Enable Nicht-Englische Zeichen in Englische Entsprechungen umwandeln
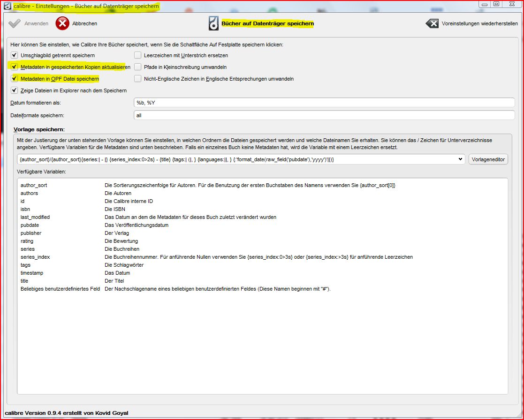Screen dimensions: 524x420 coord(137,78)
